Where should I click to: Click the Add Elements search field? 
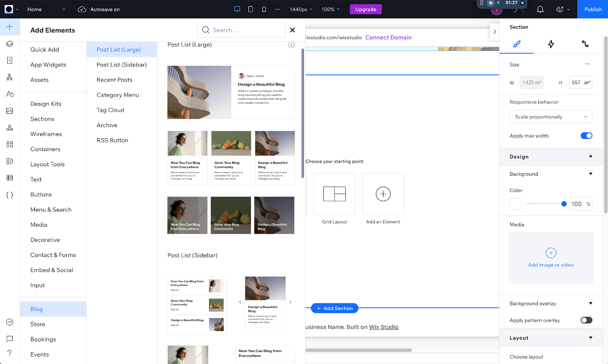click(x=241, y=30)
